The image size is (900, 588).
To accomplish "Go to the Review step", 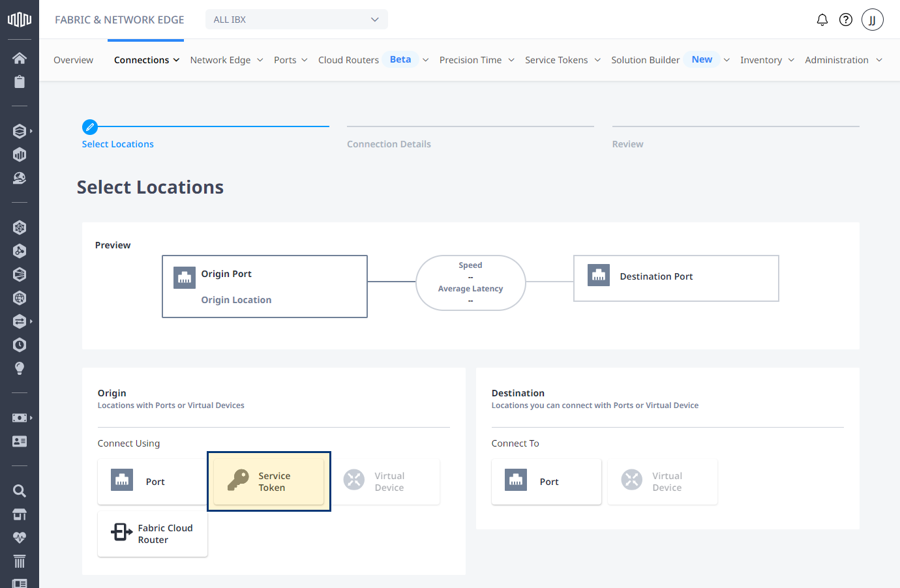I will pyautogui.click(x=627, y=144).
